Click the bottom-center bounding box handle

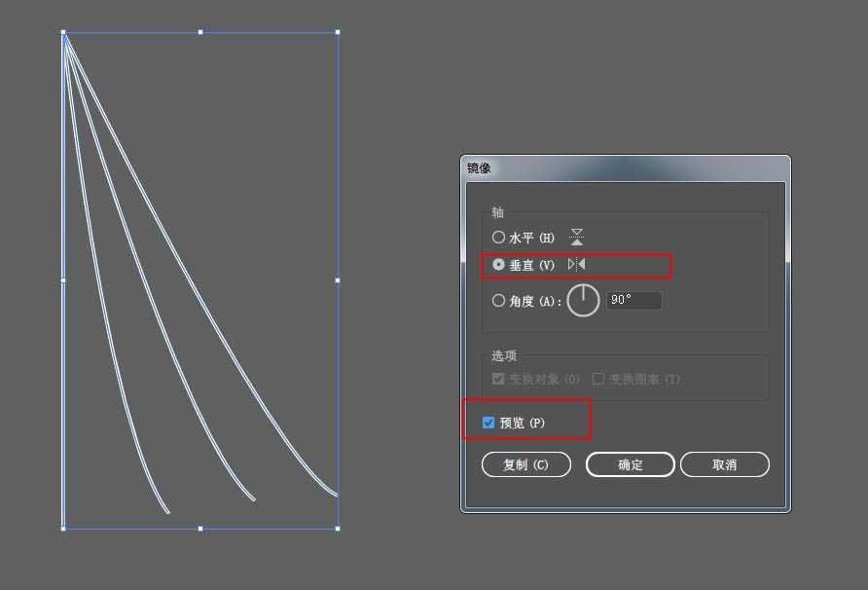pyautogui.click(x=200, y=529)
